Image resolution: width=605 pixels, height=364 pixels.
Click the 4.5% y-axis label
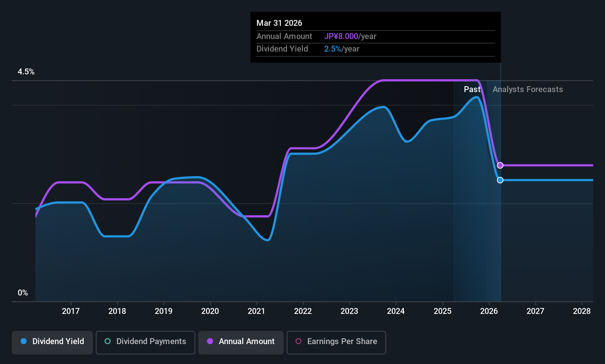coord(26,72)
